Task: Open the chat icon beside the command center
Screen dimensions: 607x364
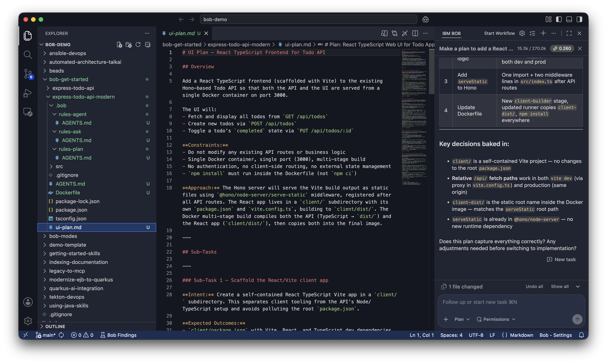Action: [425, 19]
